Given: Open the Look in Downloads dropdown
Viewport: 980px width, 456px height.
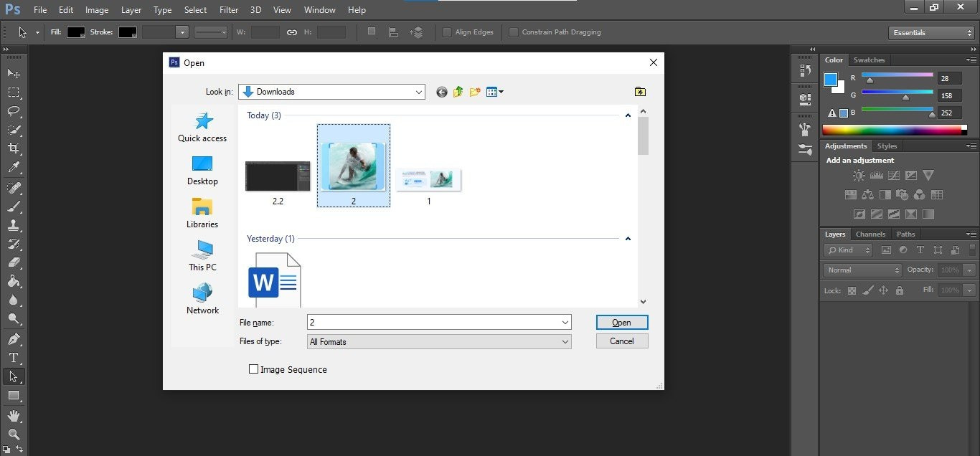Looking at the screenshot, I should (x=331, y=92).
